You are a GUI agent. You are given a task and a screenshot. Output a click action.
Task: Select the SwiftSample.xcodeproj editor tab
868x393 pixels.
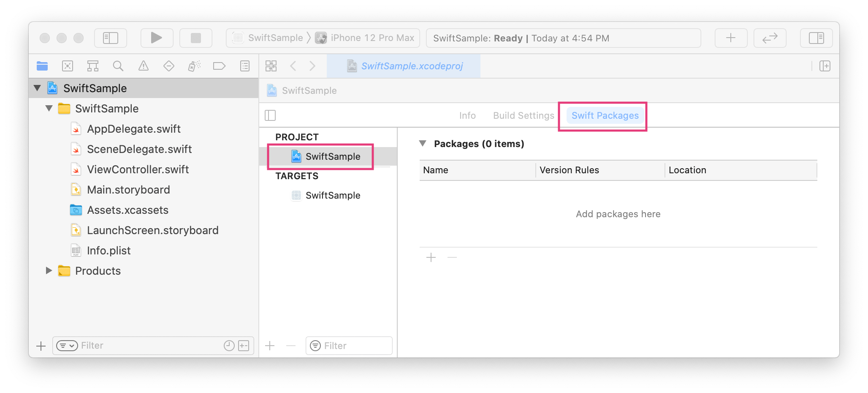[405, 66]
